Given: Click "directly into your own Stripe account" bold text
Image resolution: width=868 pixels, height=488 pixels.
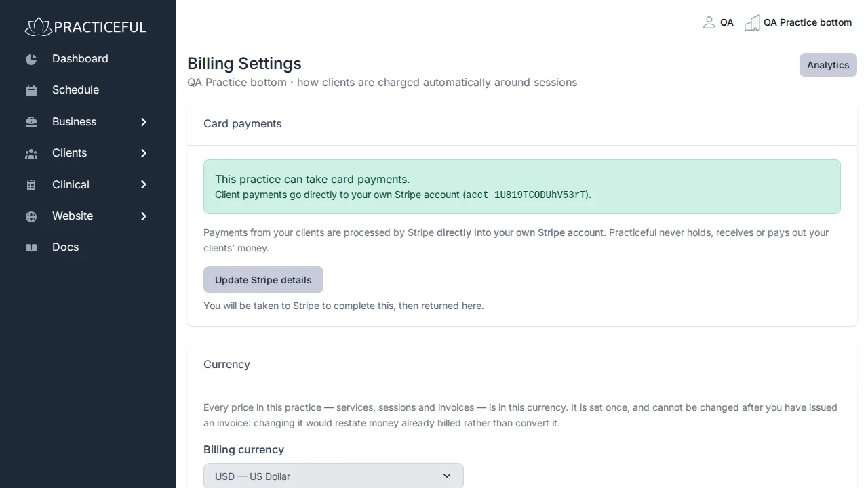Looking at the screenshot, I should tap(521, 232).
